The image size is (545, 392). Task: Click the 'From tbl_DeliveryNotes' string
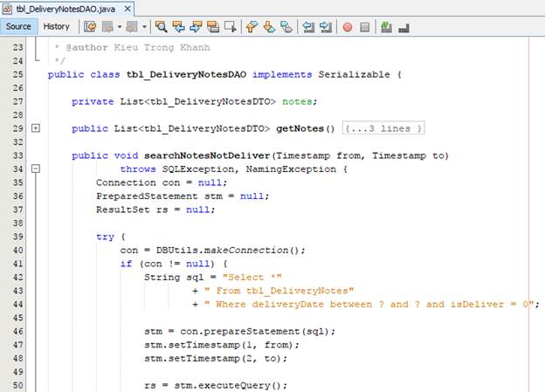pyautogui.click(x=279, y=291)
